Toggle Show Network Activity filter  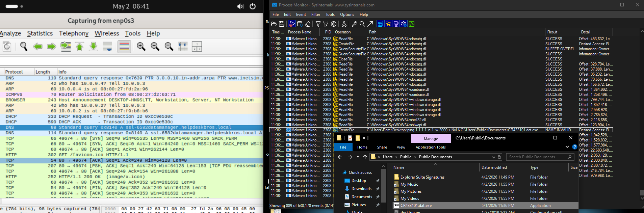[x=396, y=24]
